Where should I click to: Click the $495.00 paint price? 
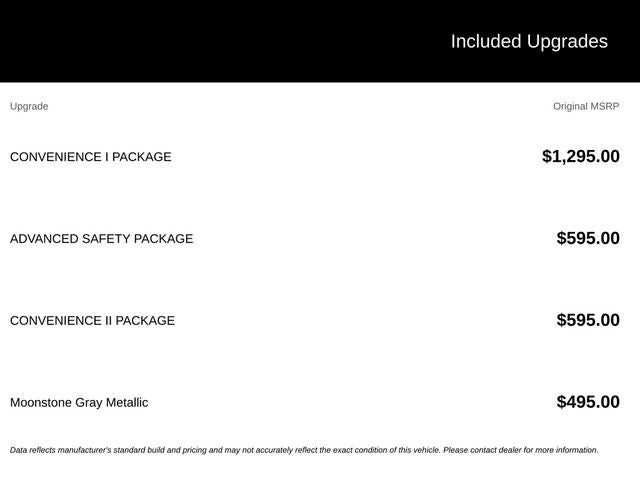click(588, 402)
